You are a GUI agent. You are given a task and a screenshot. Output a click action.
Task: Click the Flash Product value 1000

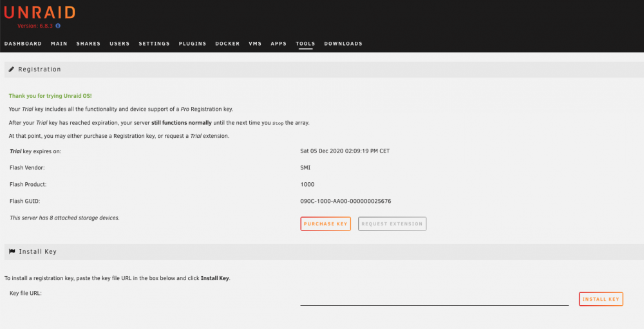(307, 184)
